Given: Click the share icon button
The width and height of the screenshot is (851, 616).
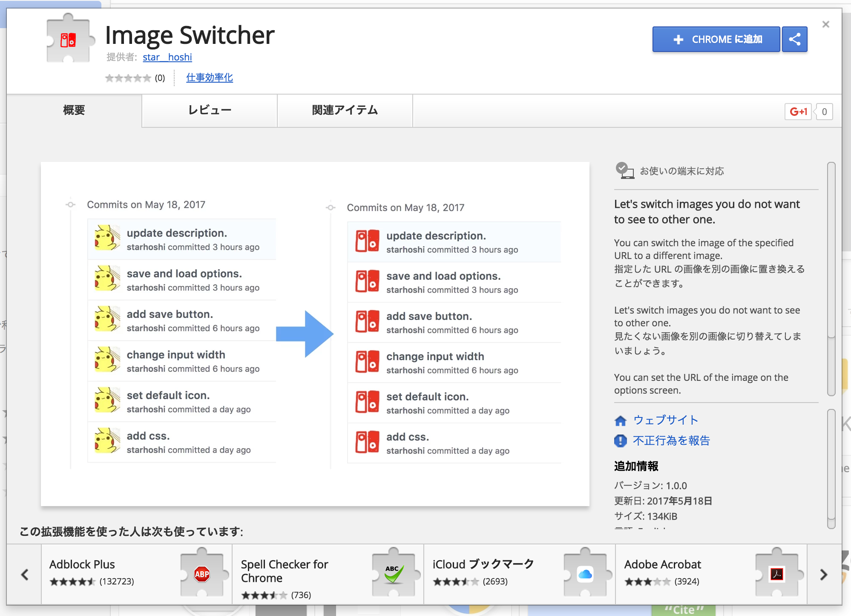Looking at the screenshot, I should point(794,39).
